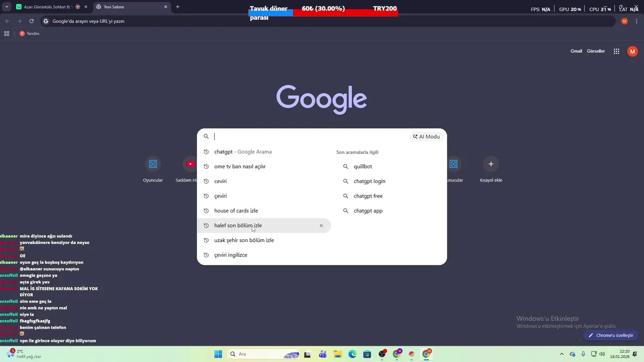Image resolution: width=644 pixels, height=362 pixels.
Task: Open the Görseller link
Action: click(x=596, y=51)
